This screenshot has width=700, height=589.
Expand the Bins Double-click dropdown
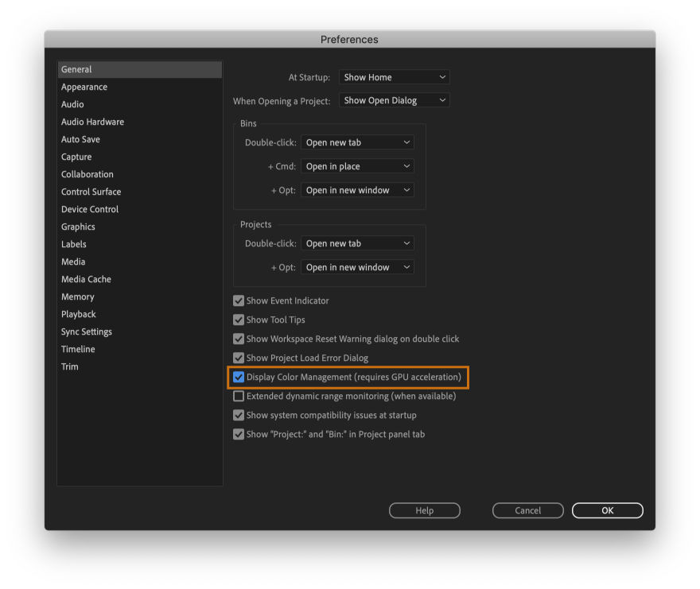[x=357, y=141]
